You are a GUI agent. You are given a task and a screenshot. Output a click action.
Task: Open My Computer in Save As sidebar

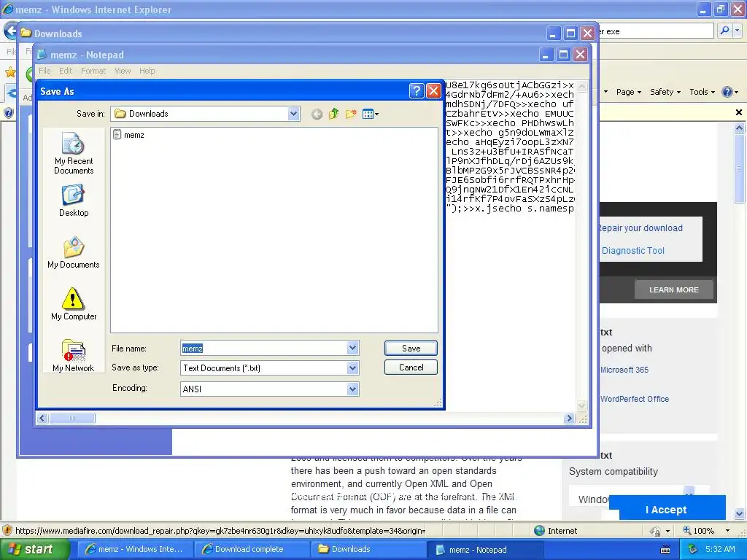[74, 304]
